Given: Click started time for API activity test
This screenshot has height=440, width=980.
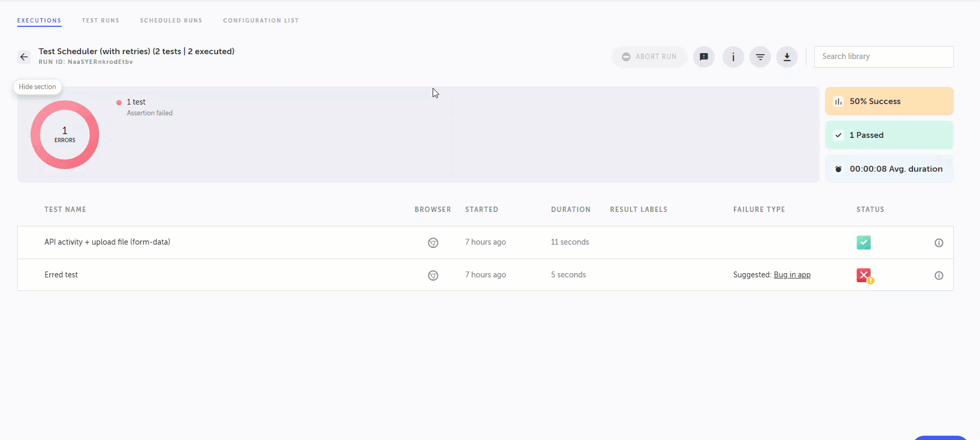Looking at the screenshot, I should point(486,242).
